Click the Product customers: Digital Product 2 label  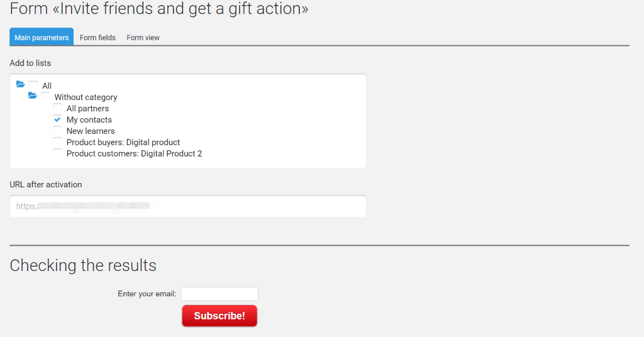[135, 153]
